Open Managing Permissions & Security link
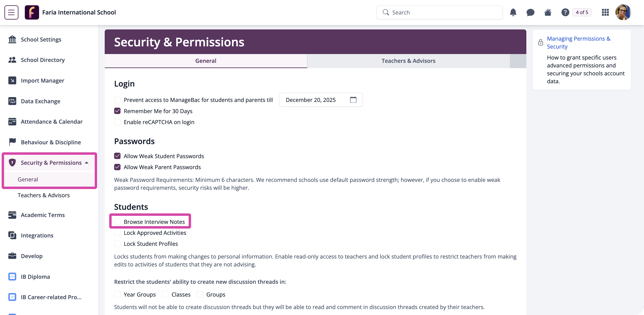This screenshot has height=315, width=644. click(579, 43)
